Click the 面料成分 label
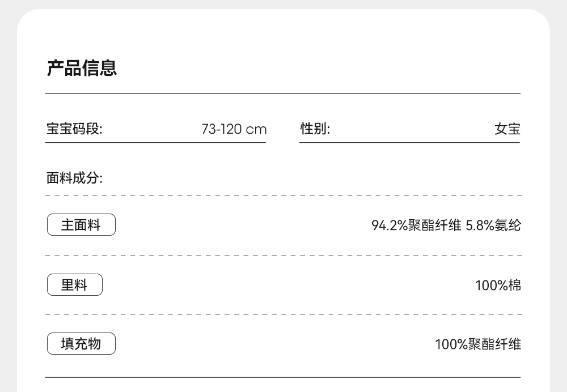Image resolution: width=567 pixels, height=392 pixels. (x=74, y=178)
